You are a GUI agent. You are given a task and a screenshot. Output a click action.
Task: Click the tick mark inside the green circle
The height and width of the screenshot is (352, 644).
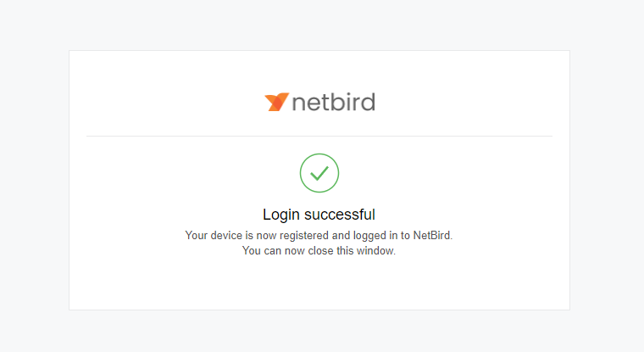click(x=319, y=173)
